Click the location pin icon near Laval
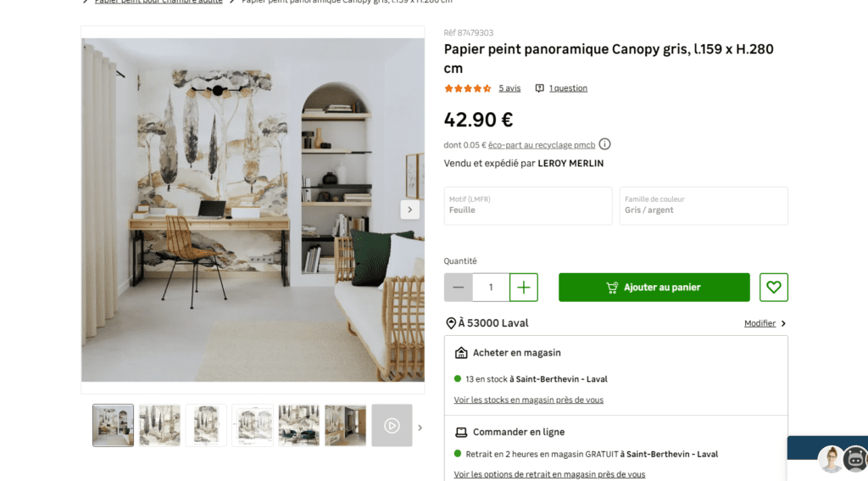The image size is (868, 481). click(x=451, y=323)
